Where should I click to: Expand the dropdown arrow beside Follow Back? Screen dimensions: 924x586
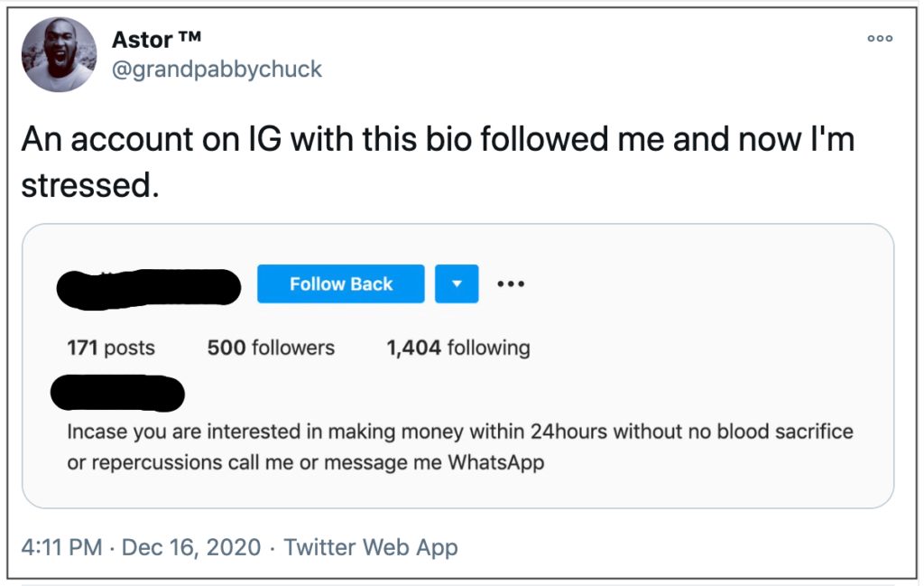pyautogui.click(x=457, y=284)
